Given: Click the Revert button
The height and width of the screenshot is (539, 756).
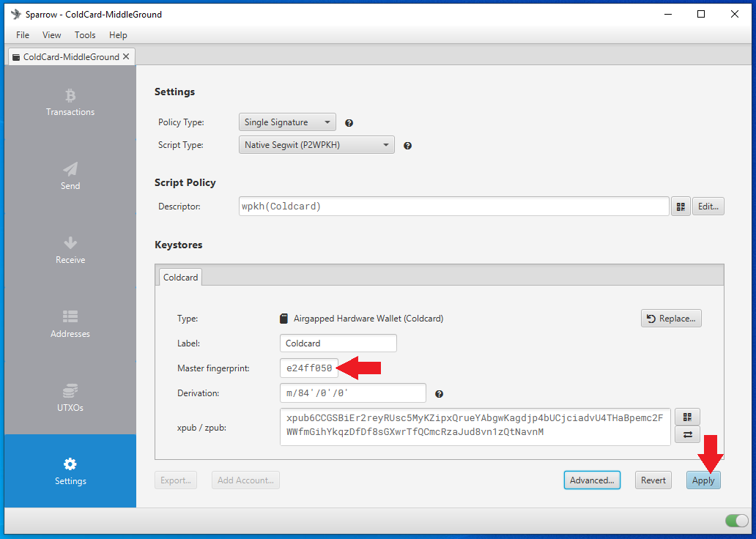Looking at the screenshot, I should (x=653, y=480).
